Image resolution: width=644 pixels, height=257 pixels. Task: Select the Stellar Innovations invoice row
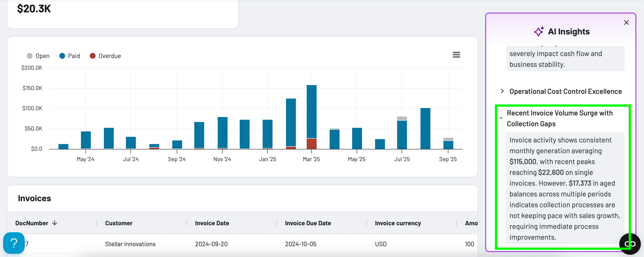130,244
